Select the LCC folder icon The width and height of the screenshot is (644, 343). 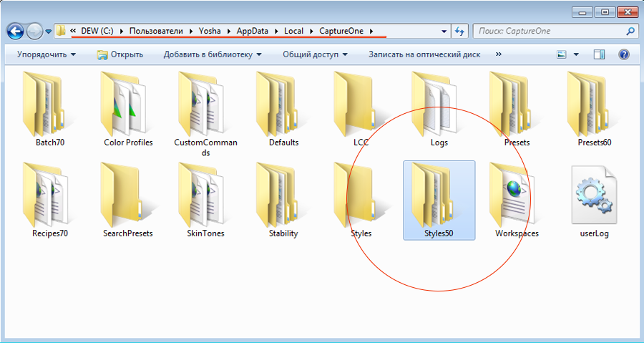click(356, 104)
